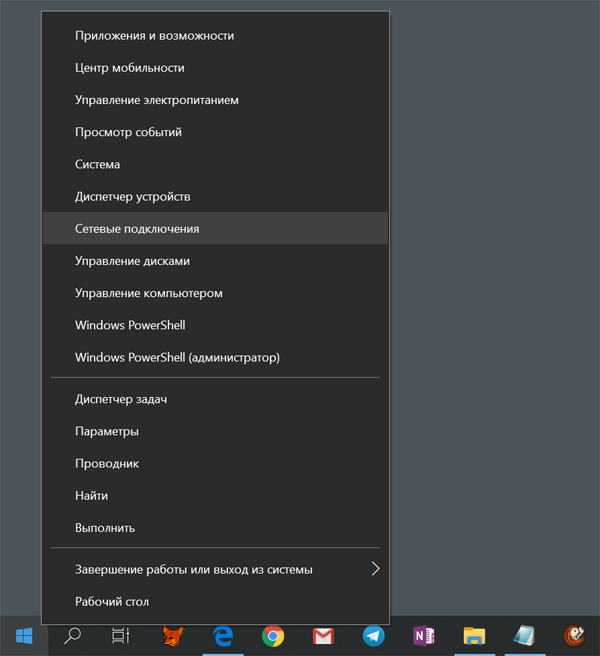Launch Microsoft Edge from taskbar
This screenshot has height=656, width=600.
click(223, 636)
